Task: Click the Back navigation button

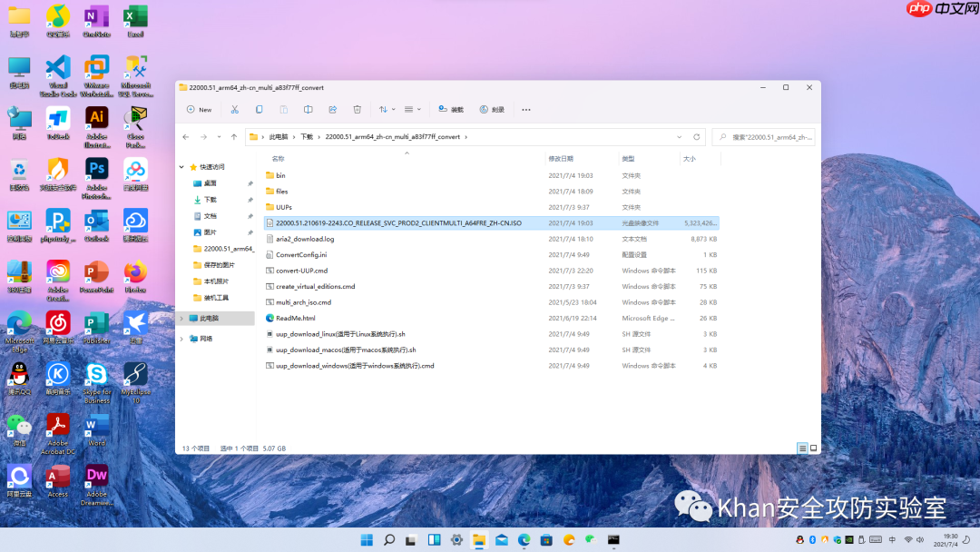Action: [x=187, y=137]
